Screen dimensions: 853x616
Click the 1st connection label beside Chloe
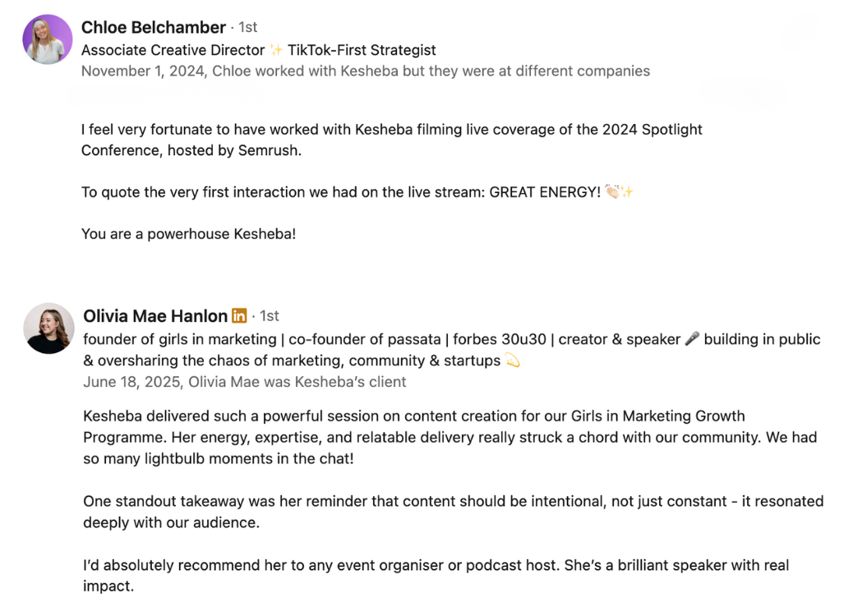coord(247,27)
